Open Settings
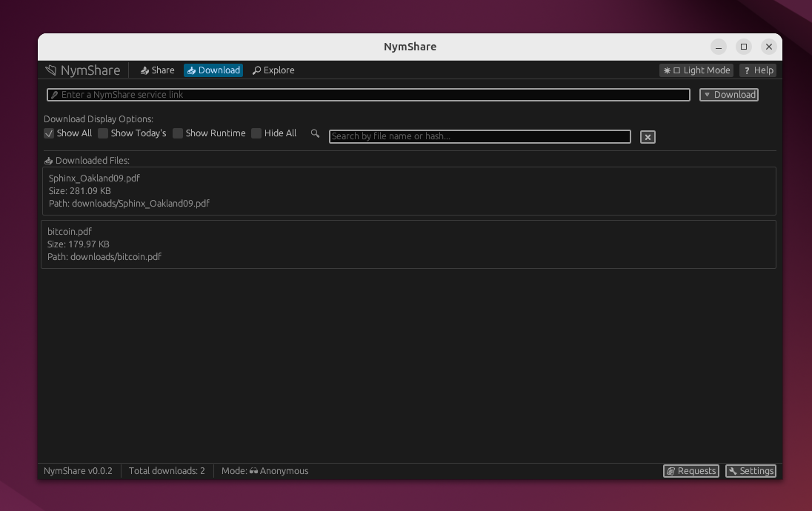 pos(751,470)
